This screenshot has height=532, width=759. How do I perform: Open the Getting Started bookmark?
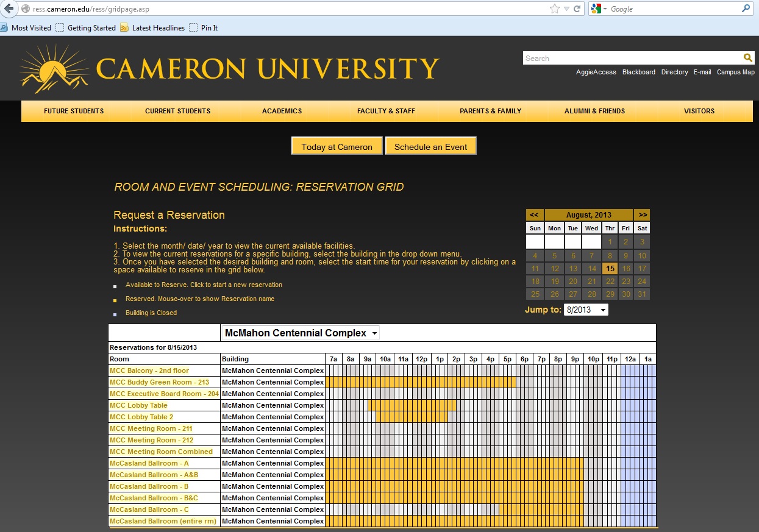86,28
